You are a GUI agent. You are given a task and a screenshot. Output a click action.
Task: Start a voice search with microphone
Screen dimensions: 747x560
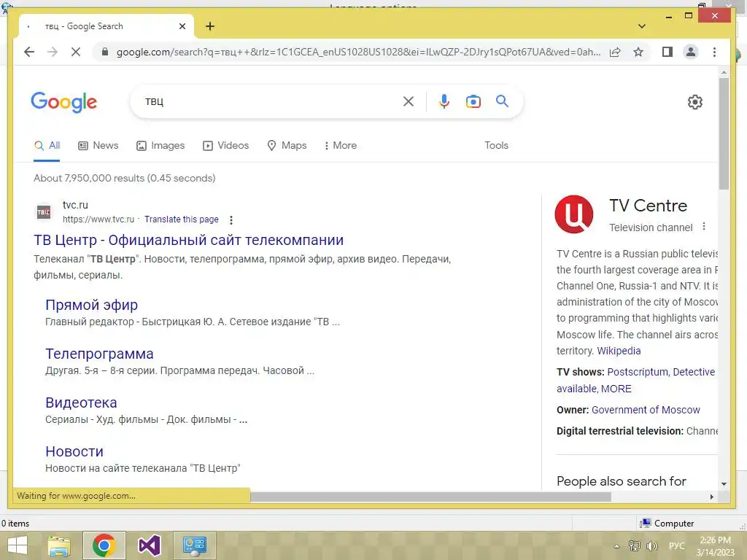pos(444,101)
